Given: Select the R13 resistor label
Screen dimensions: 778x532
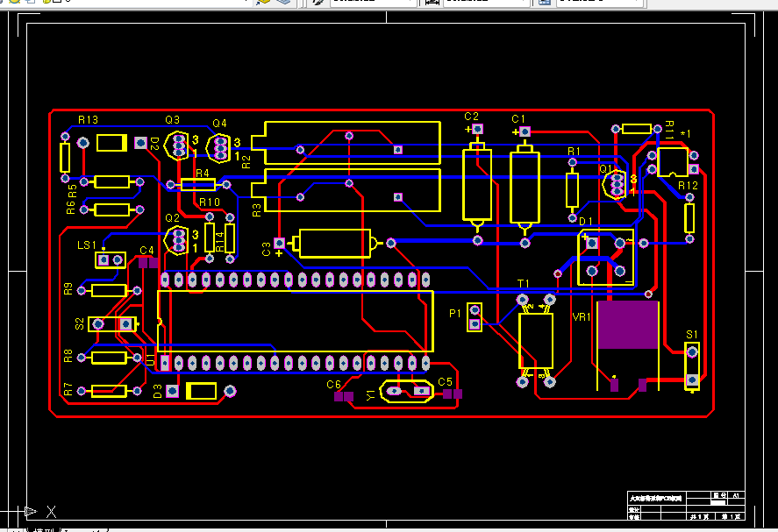Looking at the screenshot, I should (88, 120).
